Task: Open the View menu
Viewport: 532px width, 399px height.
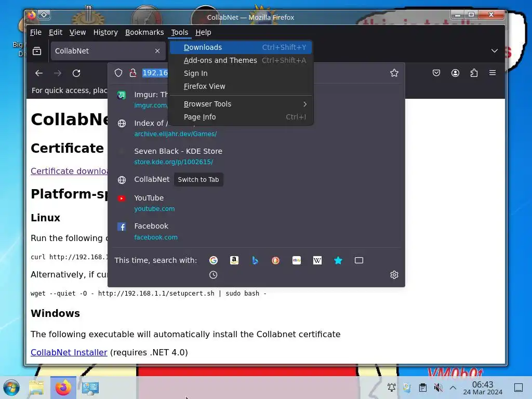Action: 78,32
